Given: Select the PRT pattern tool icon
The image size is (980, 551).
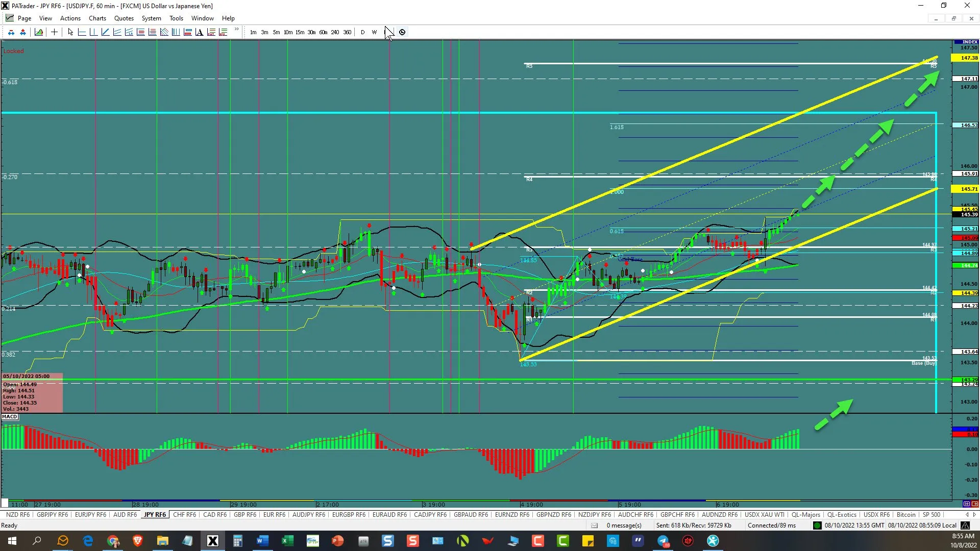Looking at the screenshot, I should 211,32.
